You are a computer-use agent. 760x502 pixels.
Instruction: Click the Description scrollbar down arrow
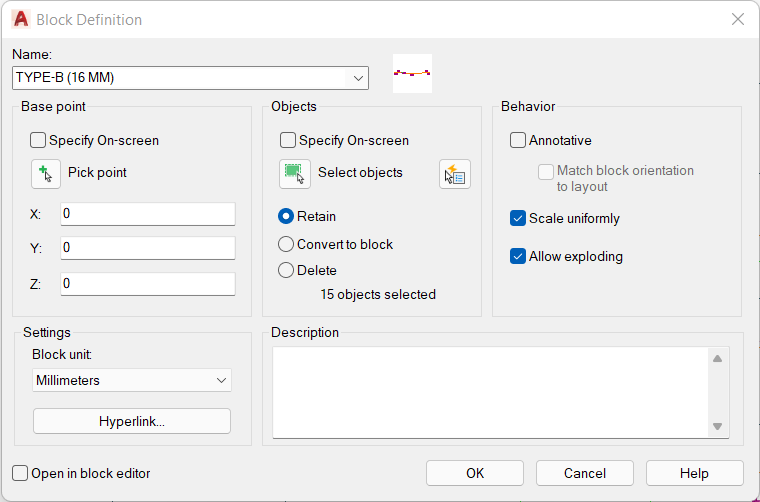(718, 426)
